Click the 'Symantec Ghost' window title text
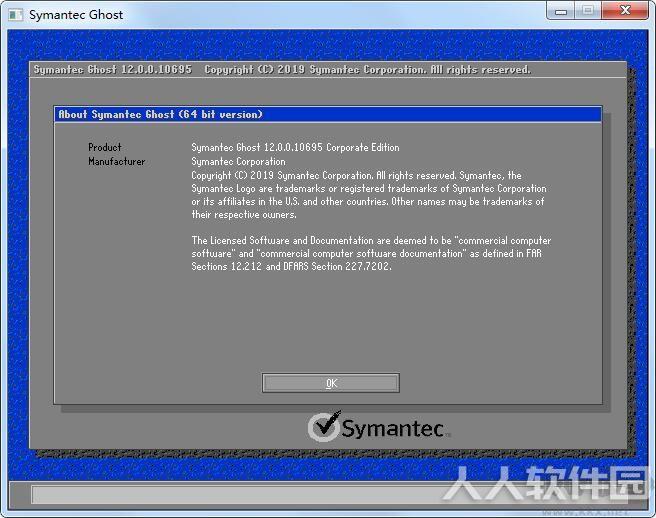The width and height of the screenshot is (656, 518). 76,15
